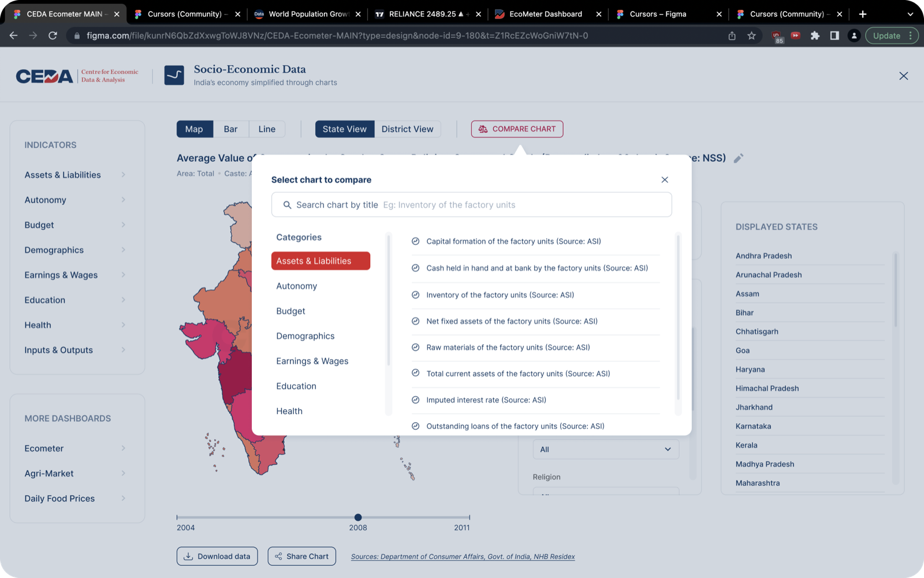Click the Share Chart button
This screenshot has width=924, height=578.
tap(302, 556)
